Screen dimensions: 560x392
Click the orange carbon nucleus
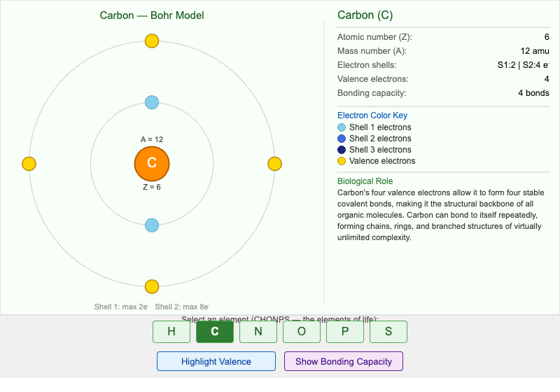pos(152,164)
